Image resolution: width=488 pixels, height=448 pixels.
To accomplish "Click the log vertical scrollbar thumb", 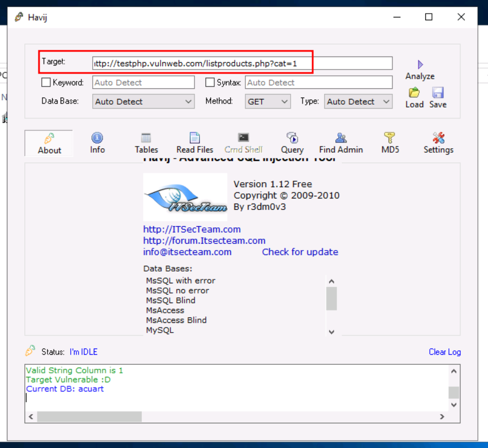I will pyautogui.click(x=454, y=392).
